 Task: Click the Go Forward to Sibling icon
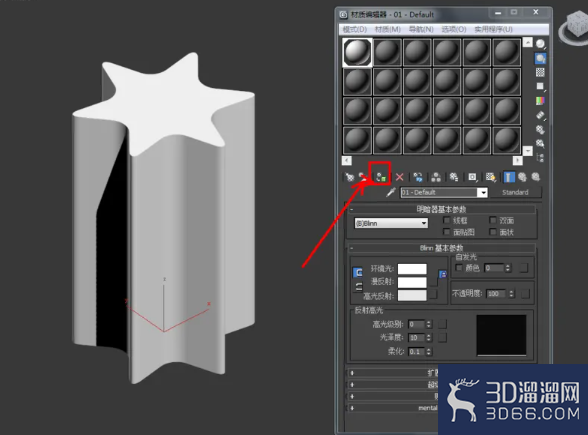coord(536,177)
